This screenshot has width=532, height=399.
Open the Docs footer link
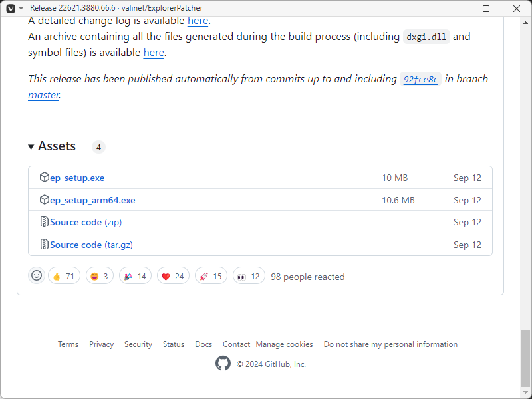pyautogui.click(x=203, y=344)
